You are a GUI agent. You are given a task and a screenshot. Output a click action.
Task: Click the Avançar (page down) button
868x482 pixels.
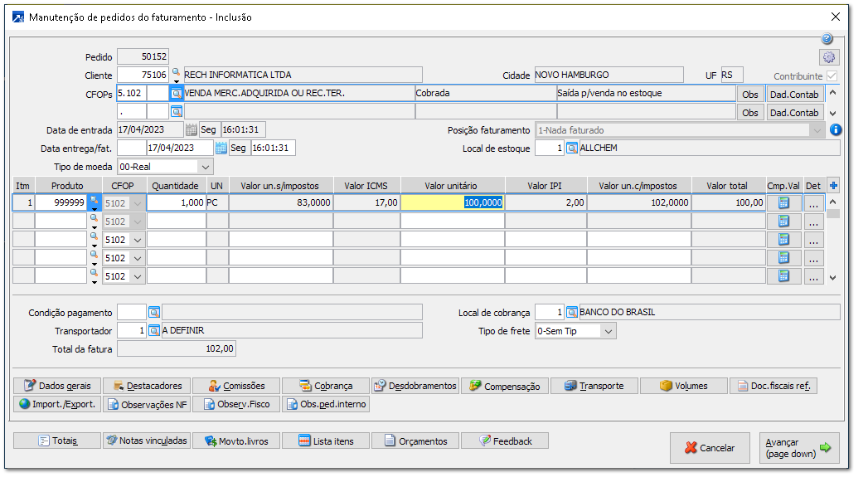tap(798, 448)
